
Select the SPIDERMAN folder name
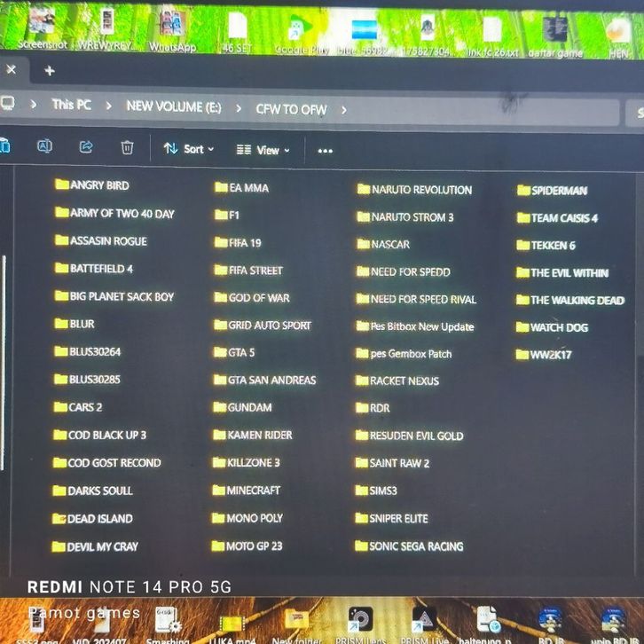[559, 191]
